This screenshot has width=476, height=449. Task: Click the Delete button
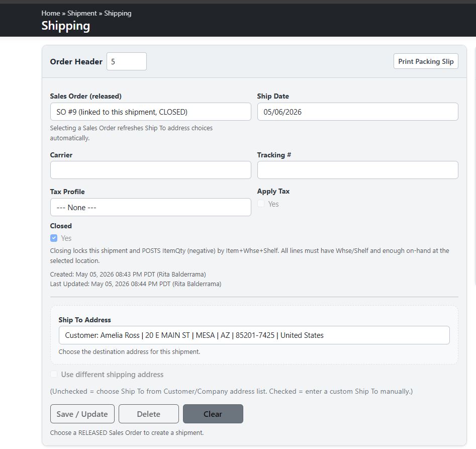pos(148,414)
